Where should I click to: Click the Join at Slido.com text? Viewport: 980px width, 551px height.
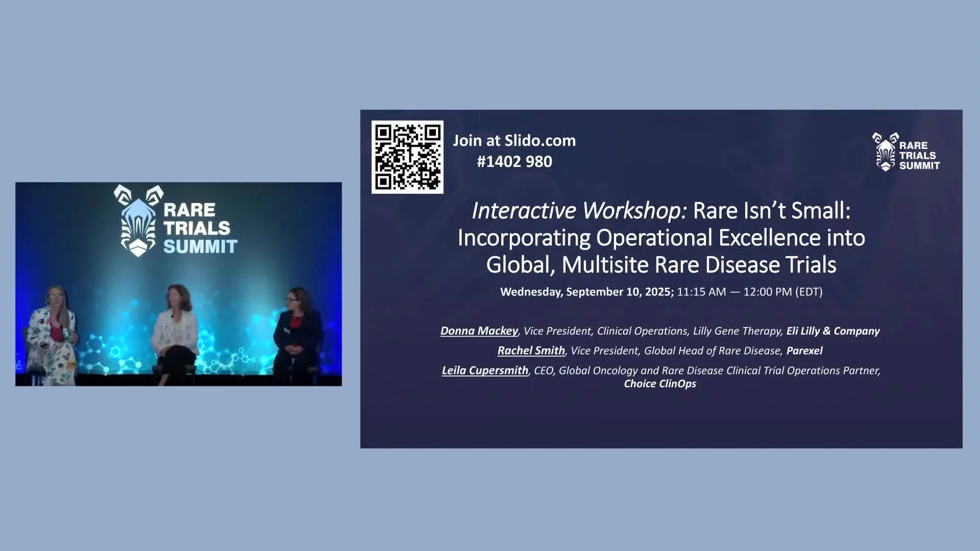click(514, 140)
